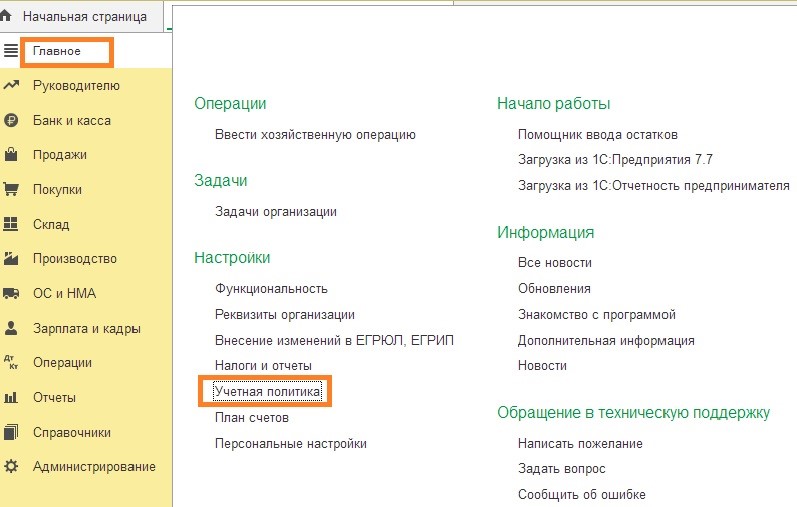Open the Администрирование section
This screenshot has width=797, height=507.
point(94,467)
